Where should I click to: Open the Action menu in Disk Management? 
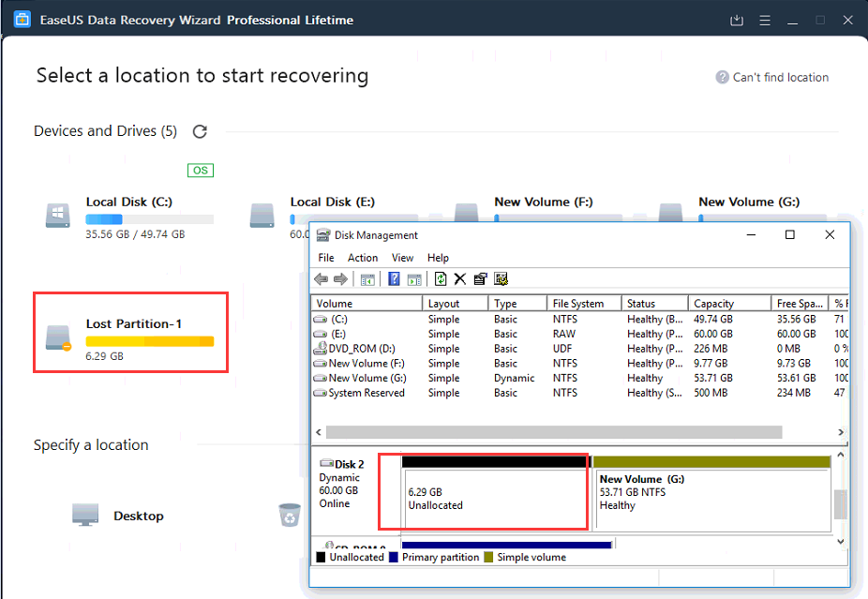point(363,258)
